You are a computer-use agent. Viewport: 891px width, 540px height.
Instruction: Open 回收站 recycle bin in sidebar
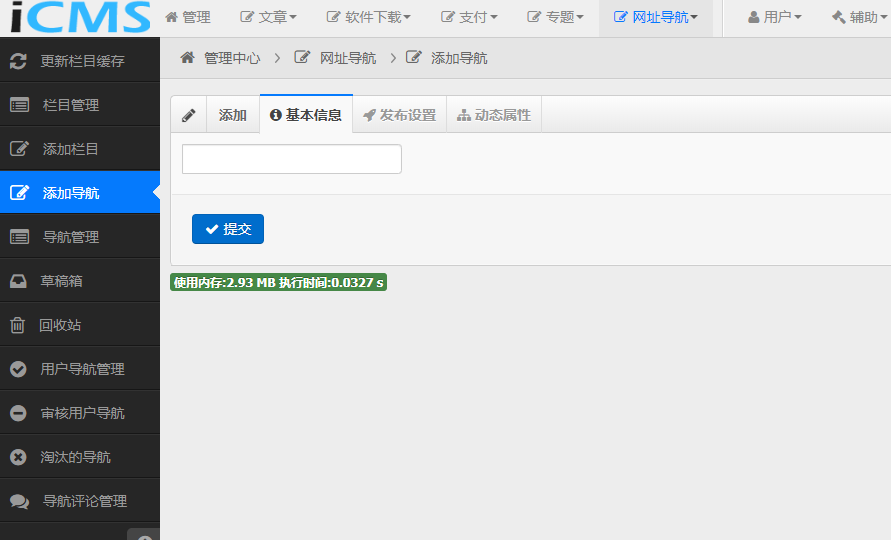pos(80,325)
